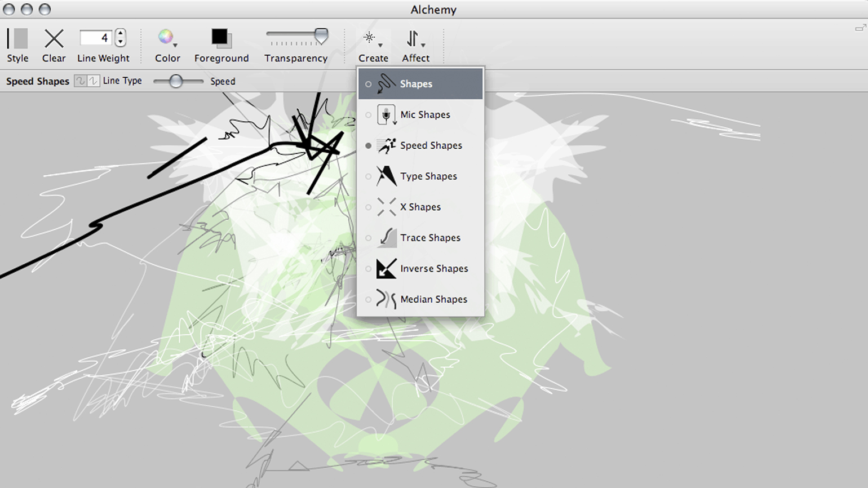Viewport: 868px width, 488px height.
Task: Expand the Create dropdown arrow
Action: 380,45
